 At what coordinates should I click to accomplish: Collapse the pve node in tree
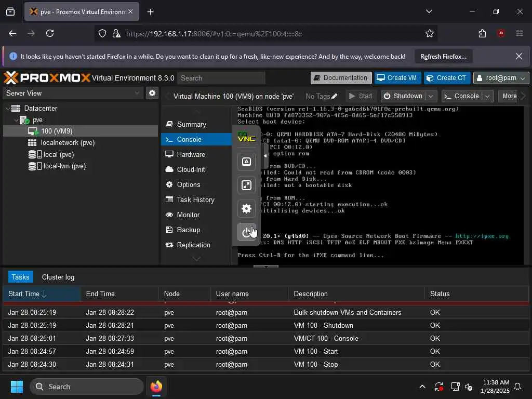16,120
